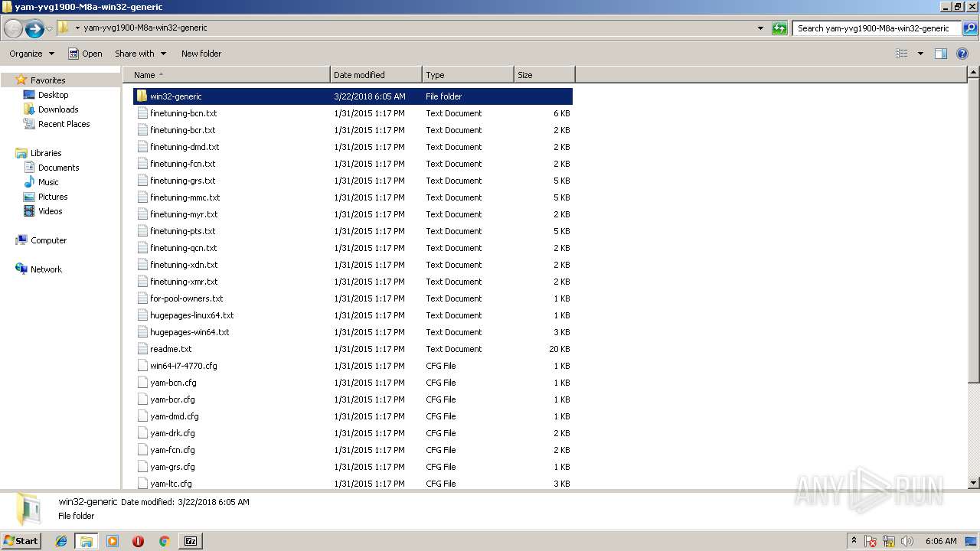Click the file list scrollbar down arrow
980x551 pixels.
[x=973, y=483]
